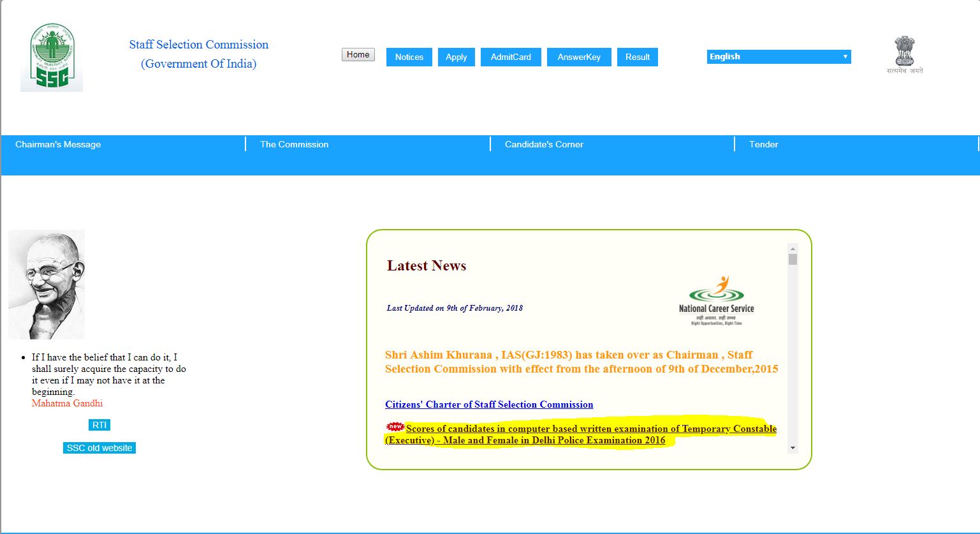The image size is (980, 534).
Task: Click the news scrollbar up arrow
Action: [793, 249]
